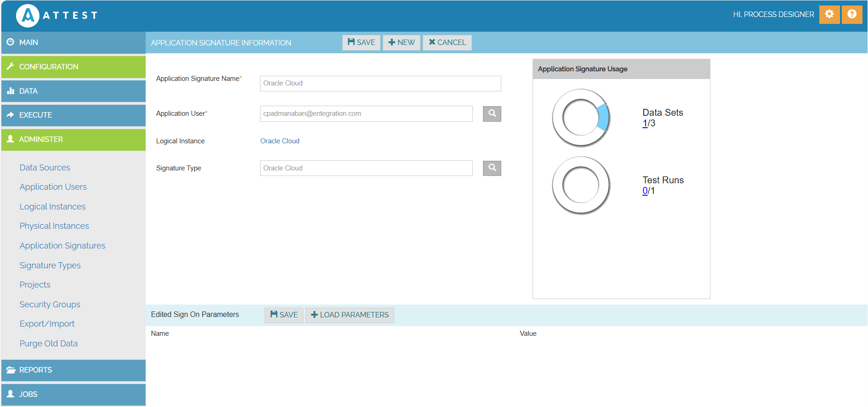Go to Purge Old Data
This screenshot has height=407, width=868.
(x=49, y=344)
